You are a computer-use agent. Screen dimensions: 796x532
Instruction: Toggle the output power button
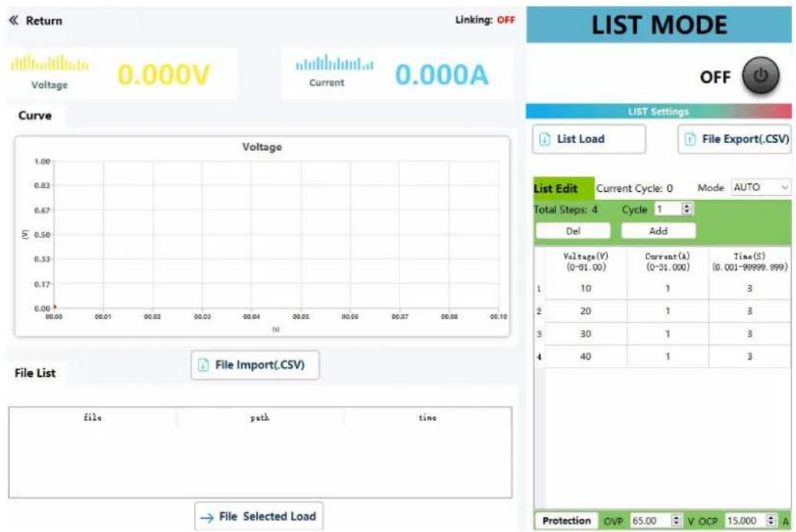coord(760,76)
